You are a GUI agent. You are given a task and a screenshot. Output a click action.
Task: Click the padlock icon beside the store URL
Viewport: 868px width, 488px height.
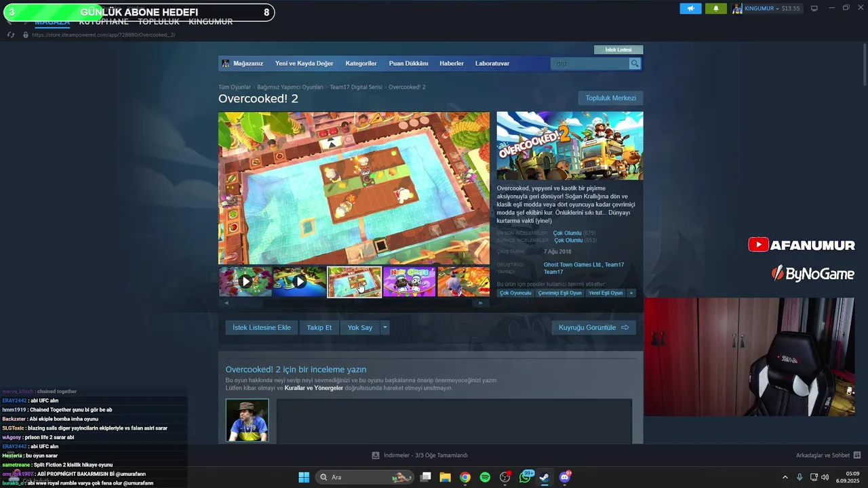[x=26, y=35]
